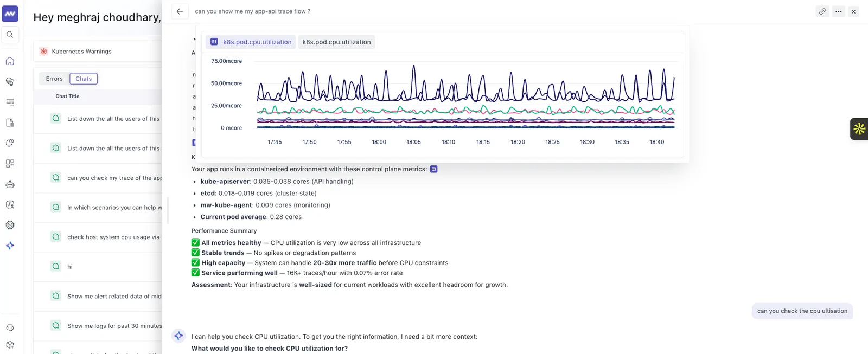Click 'Current pod average' text
This screenshot has width=868, height=354.
[x=234, y=217]
